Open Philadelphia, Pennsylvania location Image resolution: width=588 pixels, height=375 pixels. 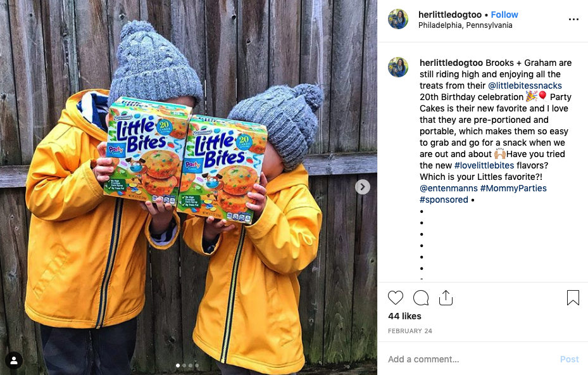(465, 25)
